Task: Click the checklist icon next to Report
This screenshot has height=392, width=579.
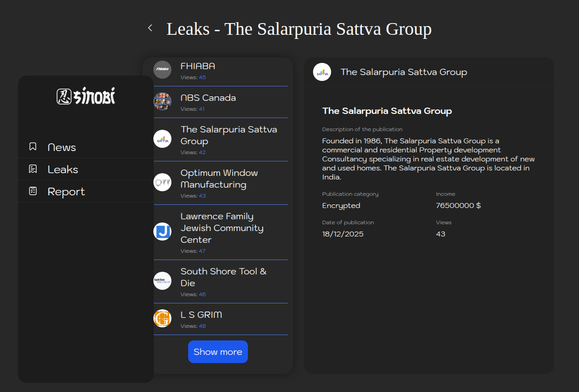Action: 33,191
